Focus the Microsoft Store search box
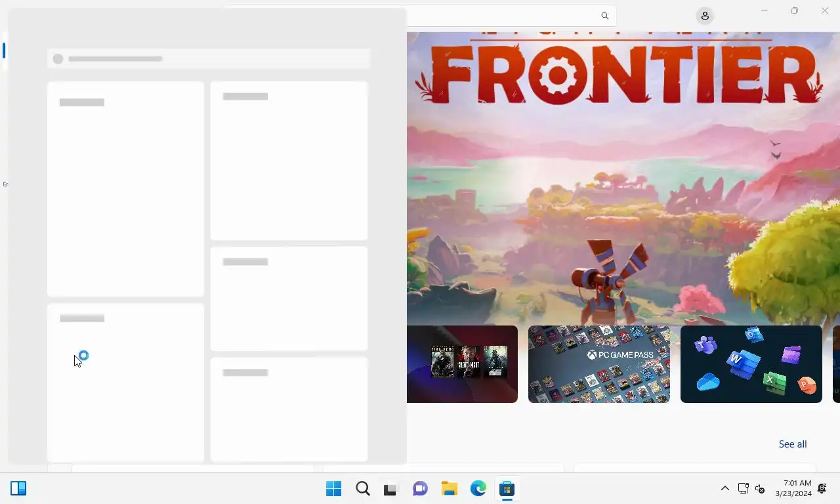840x504 pixels. click(420, 16)
